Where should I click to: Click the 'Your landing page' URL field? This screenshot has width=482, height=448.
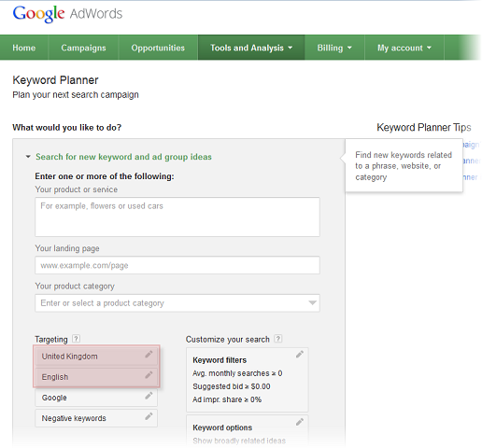coord(177,265)
